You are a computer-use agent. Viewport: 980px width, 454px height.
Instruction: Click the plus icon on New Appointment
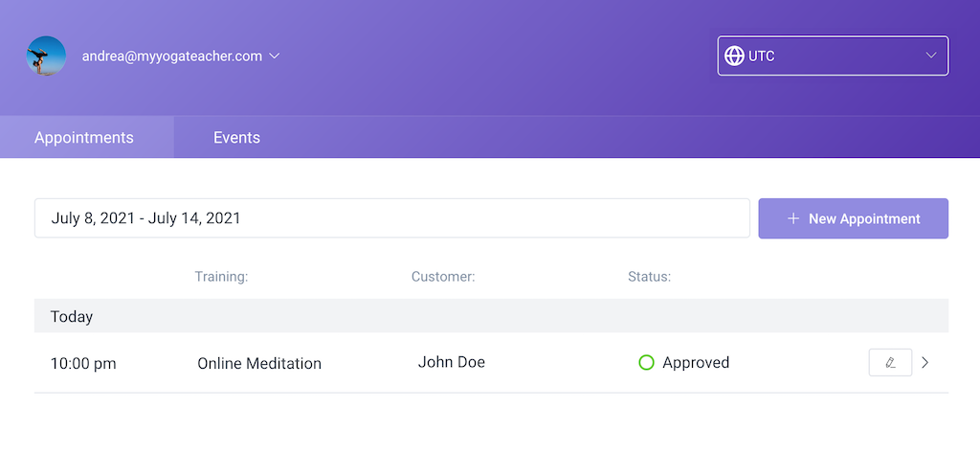click(792, 218)
